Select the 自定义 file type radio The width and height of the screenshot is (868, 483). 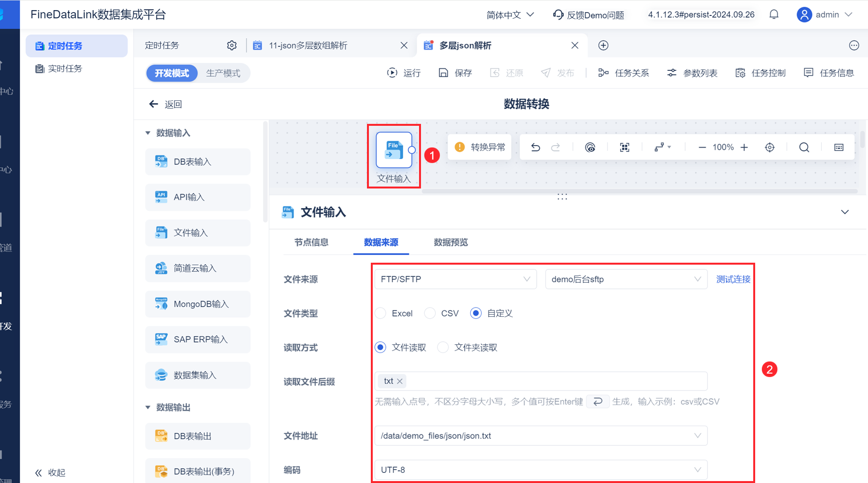(476, 313)
